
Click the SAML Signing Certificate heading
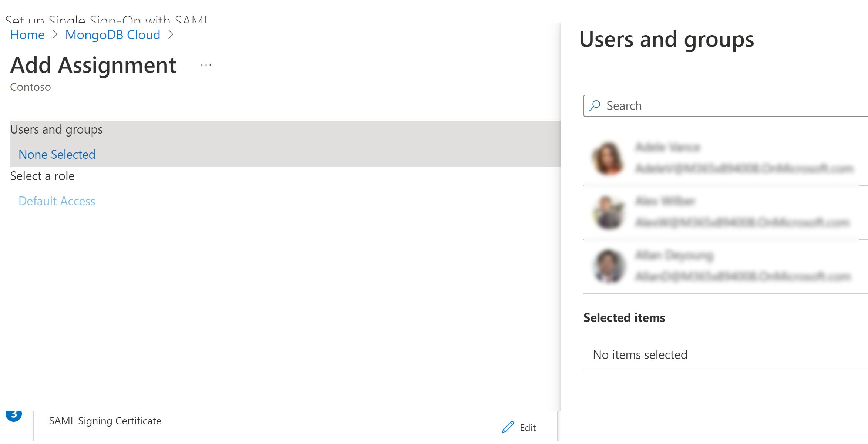click(x=105, y=421)
